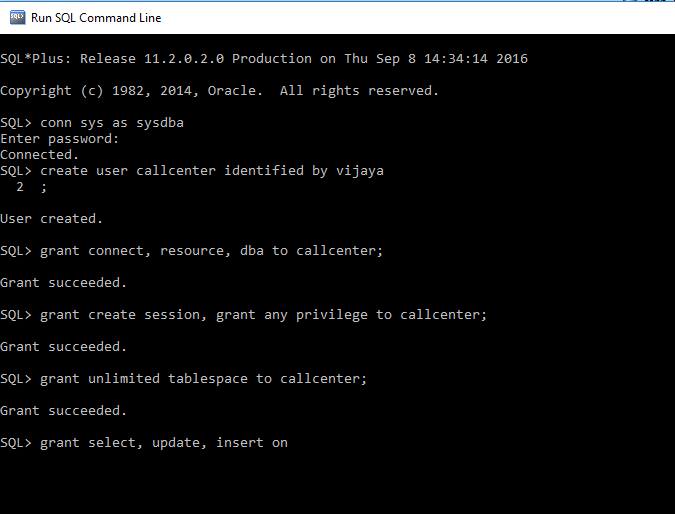
Task: Click the "Enter password:" line
Action: tap(59, 139)
